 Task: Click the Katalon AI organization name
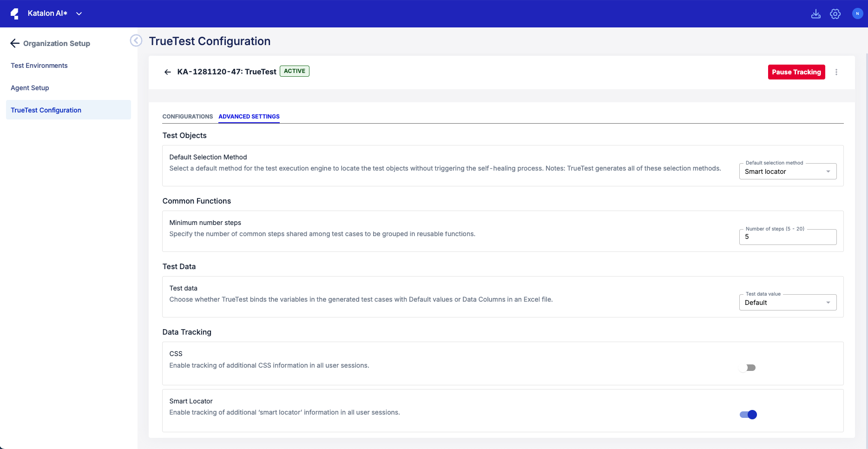47,13
